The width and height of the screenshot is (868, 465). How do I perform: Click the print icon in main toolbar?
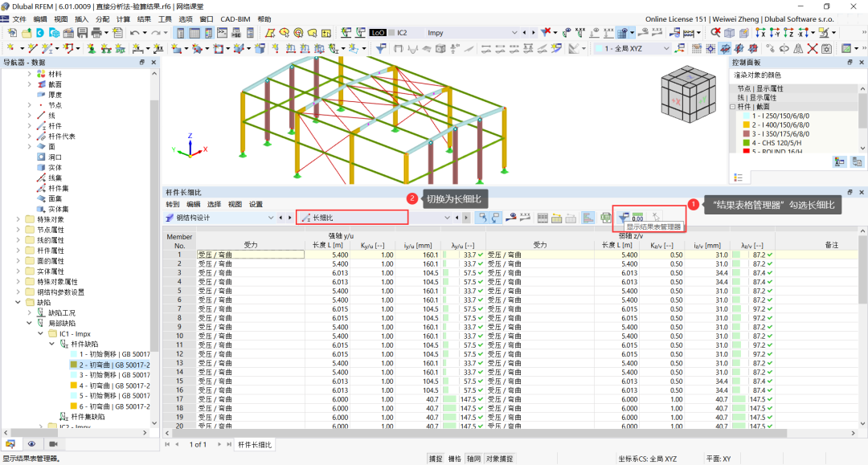pyautogui.click(x=96, y=33)
